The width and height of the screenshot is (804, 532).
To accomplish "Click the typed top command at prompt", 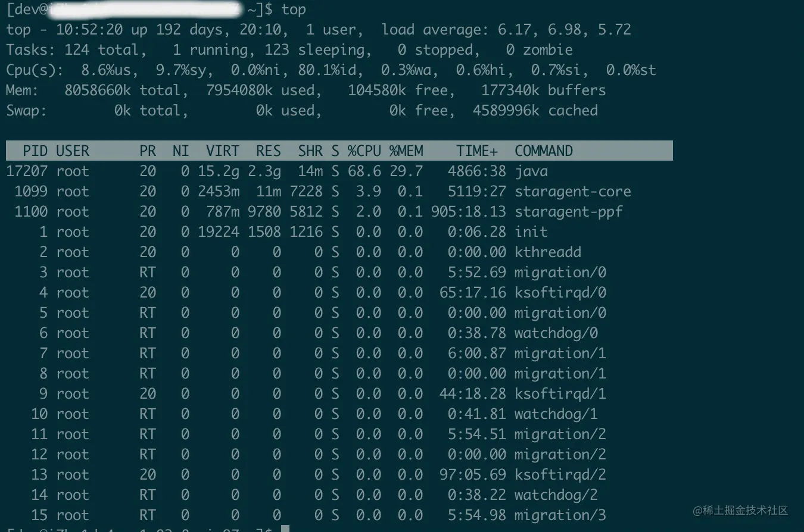I will 294,10.
